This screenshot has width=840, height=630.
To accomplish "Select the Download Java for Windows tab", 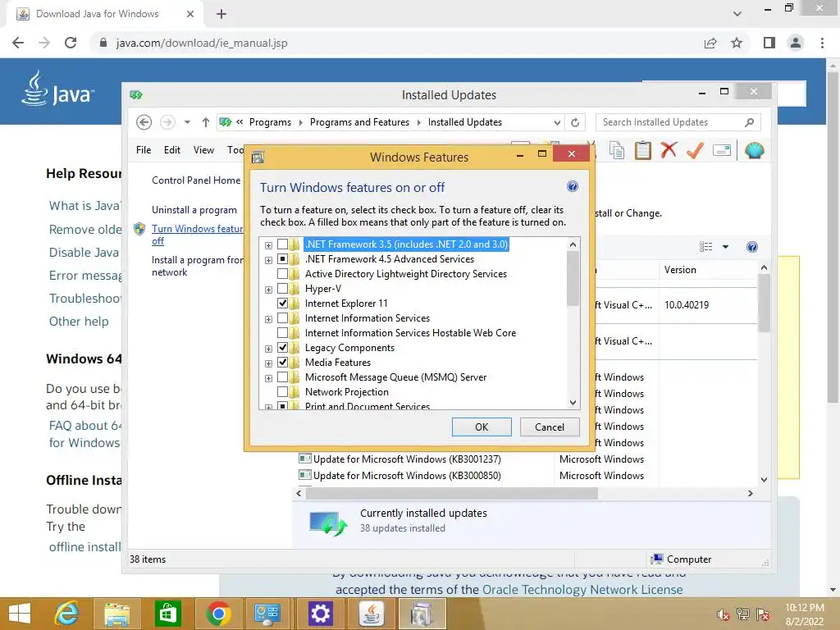I will pos(105,14).
